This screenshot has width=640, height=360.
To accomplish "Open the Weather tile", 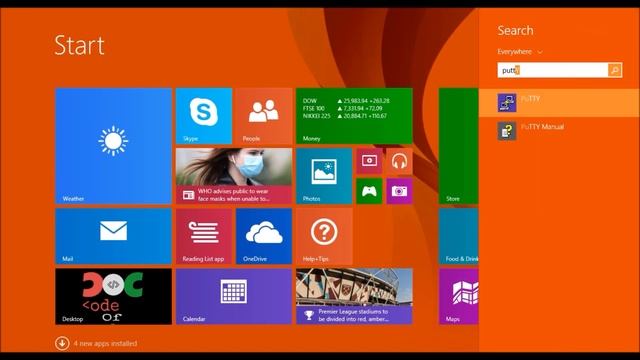I will coord(113,146).
